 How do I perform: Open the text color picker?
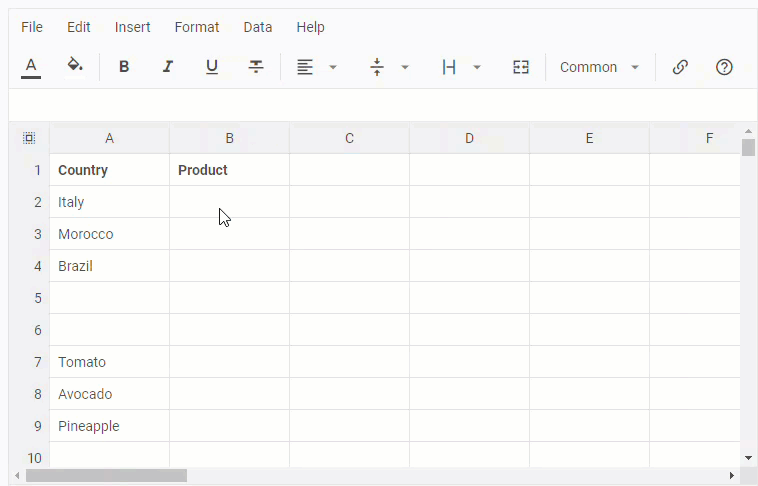point(31,67)
